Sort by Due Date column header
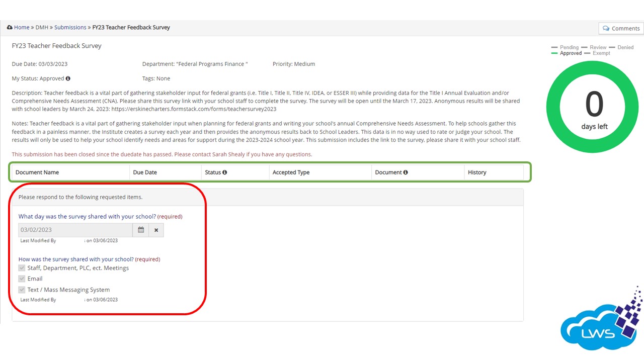 coord(145,172)
